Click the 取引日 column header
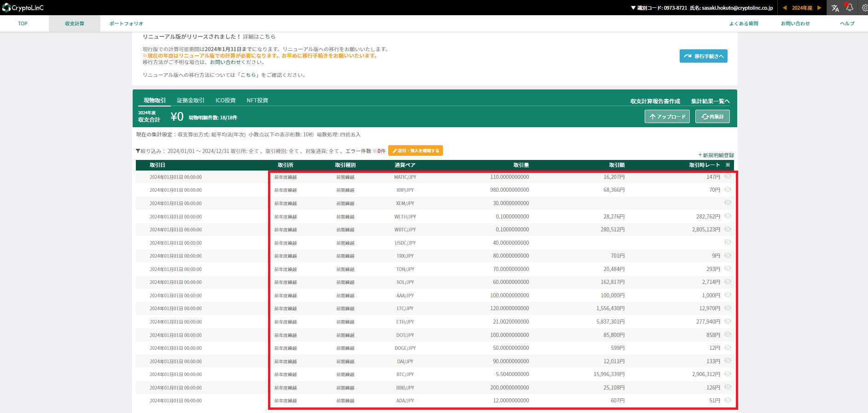Screen dimensions: 868x413 157,165
